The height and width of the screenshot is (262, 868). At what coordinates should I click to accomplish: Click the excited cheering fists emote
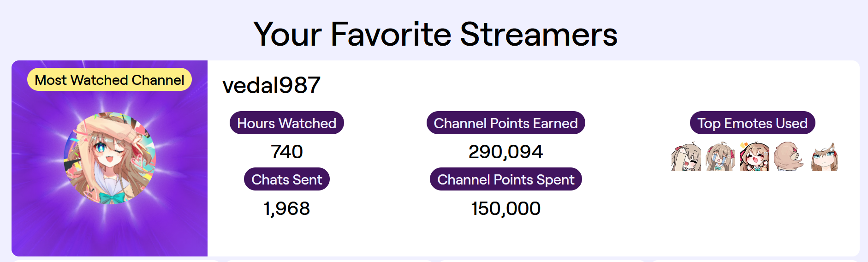coord(755,157)
